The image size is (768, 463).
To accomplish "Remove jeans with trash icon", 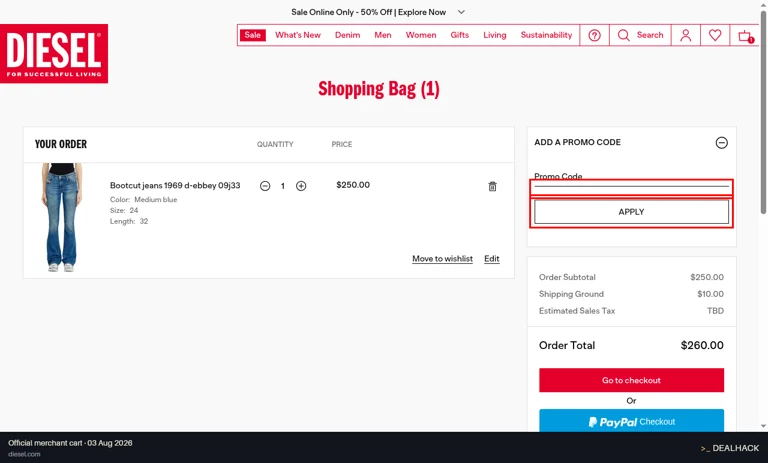I will click(x=492, y=186).
